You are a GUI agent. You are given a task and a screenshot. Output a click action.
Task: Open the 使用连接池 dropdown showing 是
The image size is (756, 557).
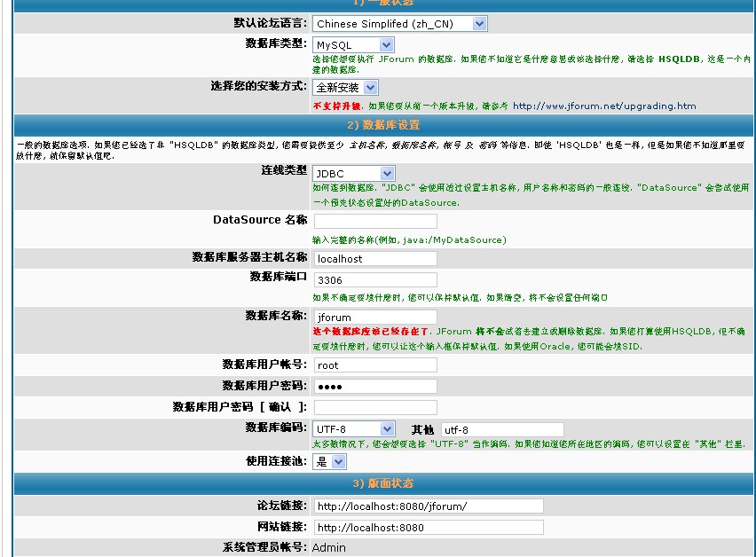coord(327,462)
